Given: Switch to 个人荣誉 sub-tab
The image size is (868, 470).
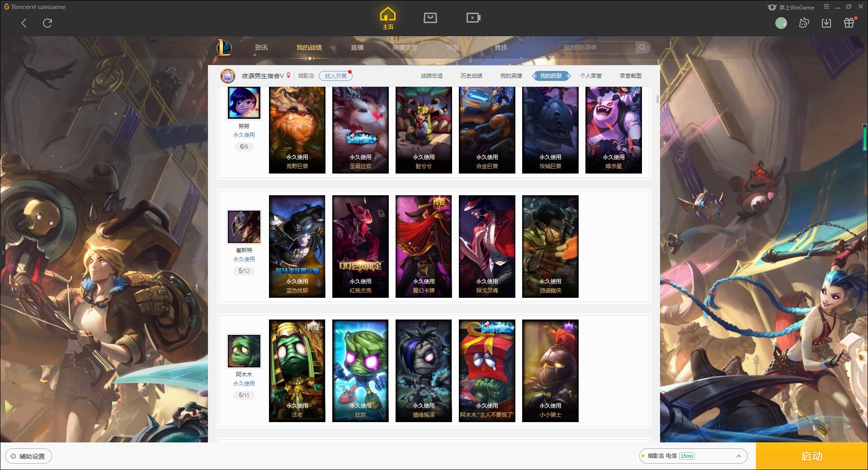Looking at the screenshot, I should (591, 76).
